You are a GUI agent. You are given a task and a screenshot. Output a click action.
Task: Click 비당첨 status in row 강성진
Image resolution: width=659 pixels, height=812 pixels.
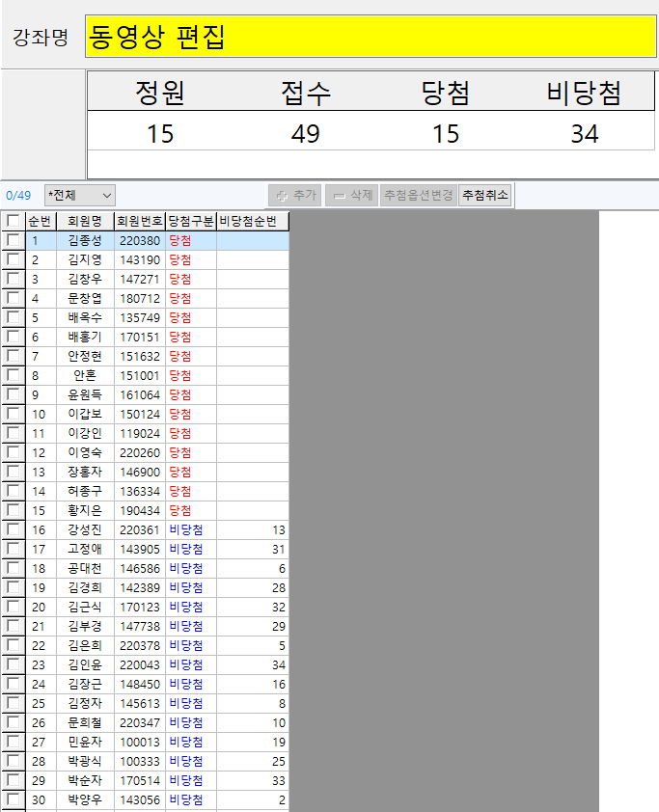coord(186,529)
